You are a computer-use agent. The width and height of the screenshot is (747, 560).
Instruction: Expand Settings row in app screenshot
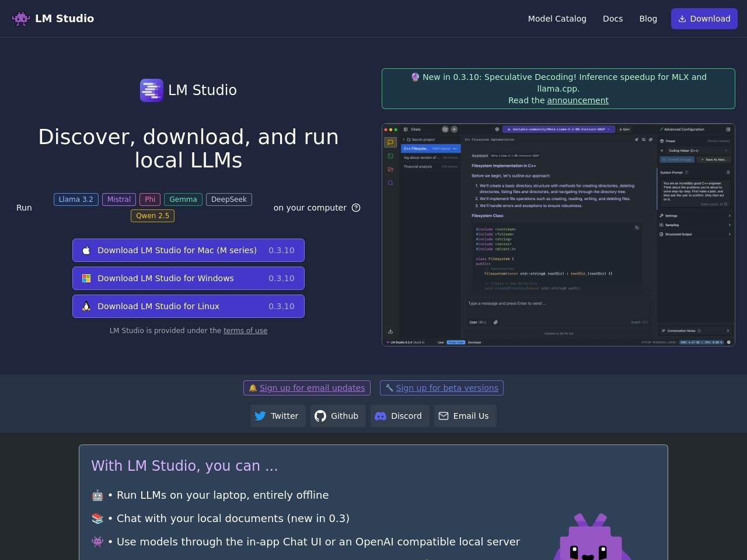point(694,216)
